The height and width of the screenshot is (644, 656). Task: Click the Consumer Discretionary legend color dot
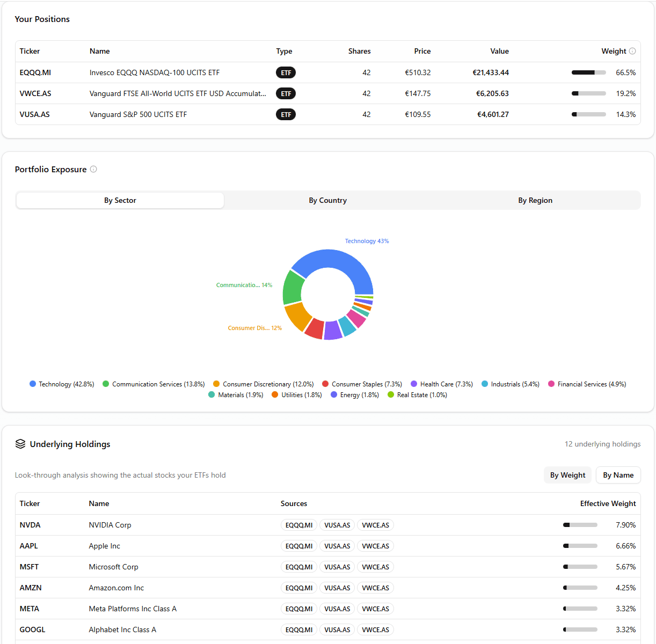(x=216, y=384)
